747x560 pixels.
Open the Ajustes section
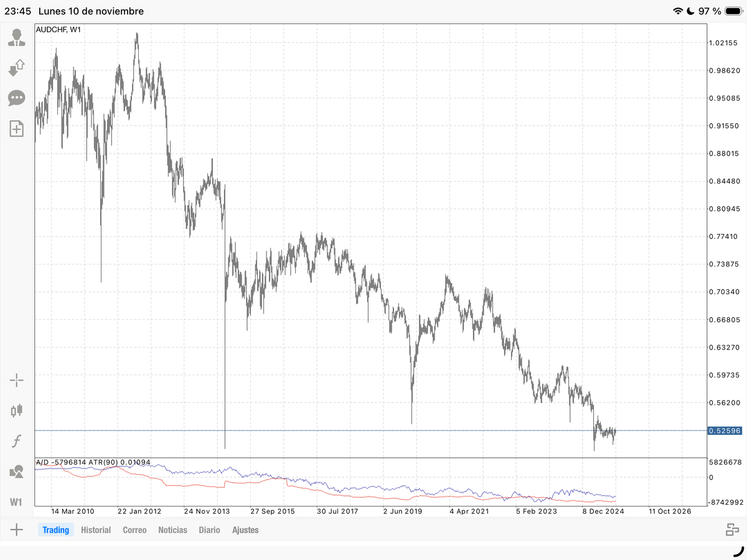tap(246, 530)
